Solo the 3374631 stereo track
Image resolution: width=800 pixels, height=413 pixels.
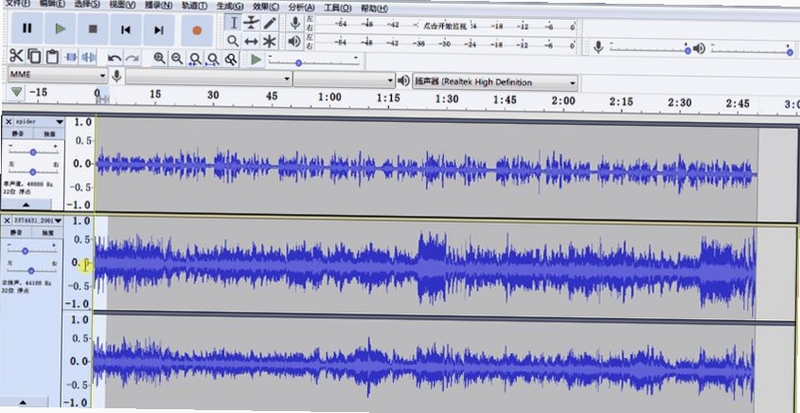click(x=47, y=232)
